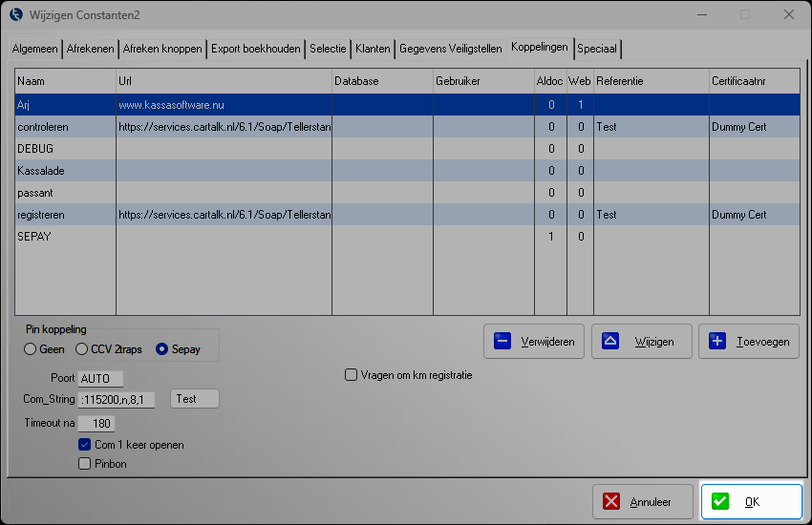Screen dimensions: 812x525
Task: Sort by the Naam column header
Action: point(65,81)
